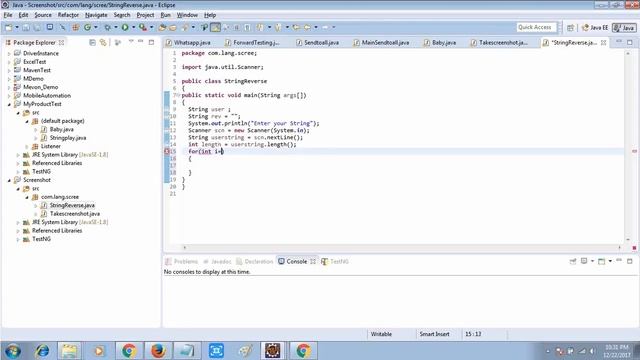Open the New file dropdown arrow
Image resolution: width=640 pixels, height=360 pixels.
pyautogui.click(x=17, y=27)
